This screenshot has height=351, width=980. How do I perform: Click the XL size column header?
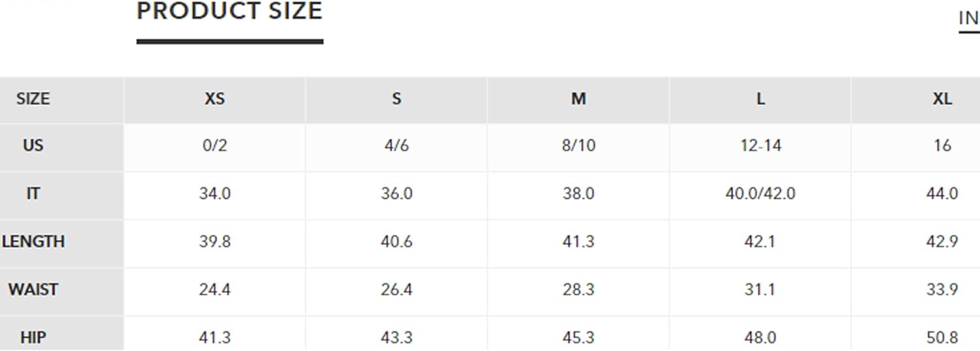click(x=942, y=99)
